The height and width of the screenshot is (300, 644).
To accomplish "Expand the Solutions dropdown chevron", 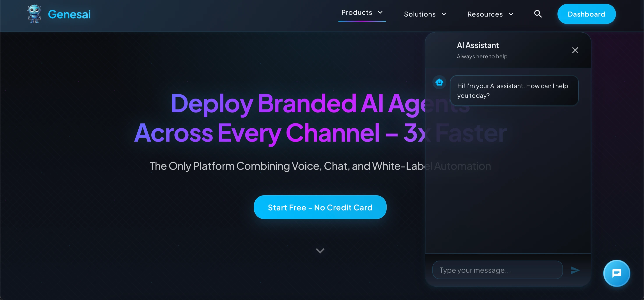I will 444,14.
